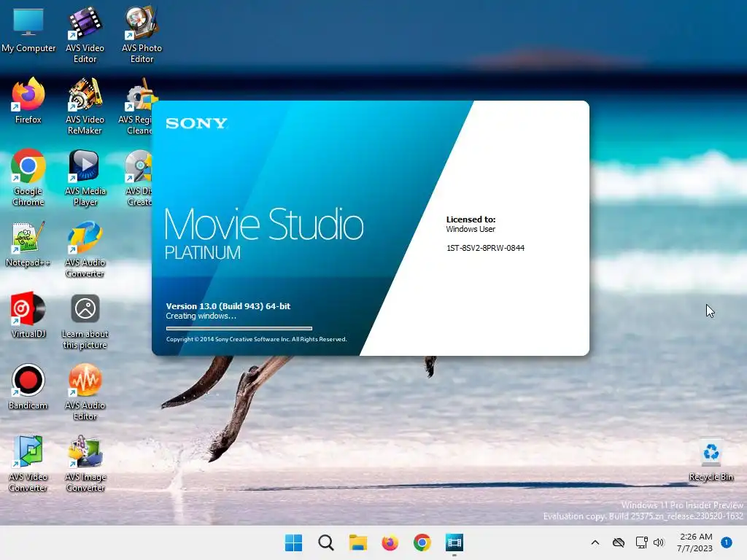Launch AVS Video Editor shortcut
The height and width of the screenshot is (560, 747).
coord(85,35)
